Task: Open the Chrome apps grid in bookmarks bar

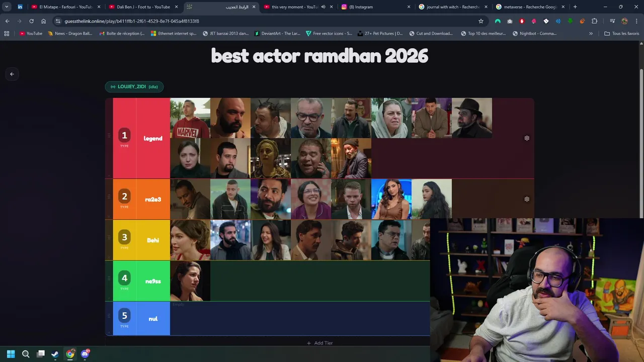Action: pos(7,34)
